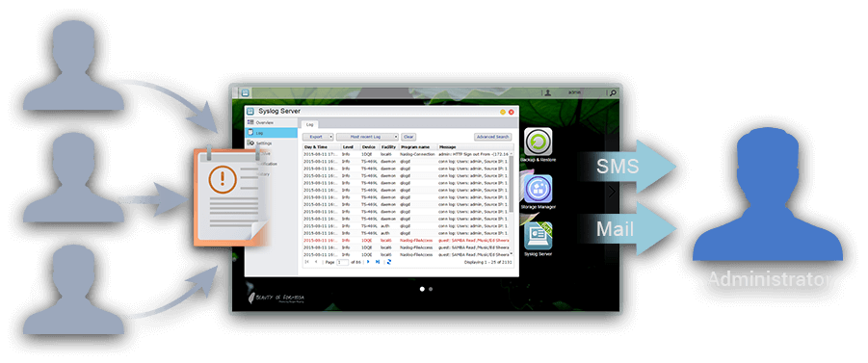Screen dimensions: 868x363
Task: Go to next log page arrow
Action: pyautogui.click(x=368, y=262)
